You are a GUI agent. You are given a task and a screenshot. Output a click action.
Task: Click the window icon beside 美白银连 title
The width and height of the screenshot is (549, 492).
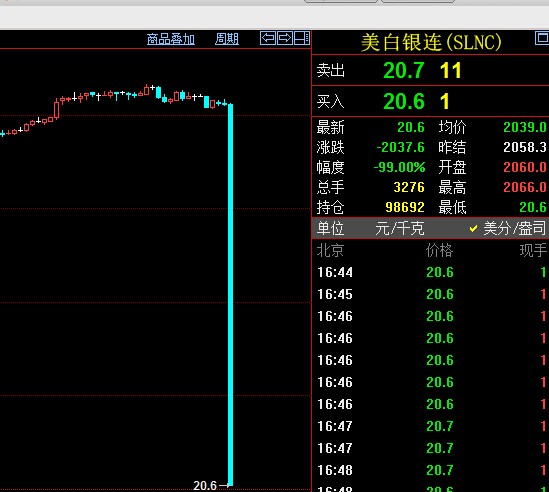(542, 37)
